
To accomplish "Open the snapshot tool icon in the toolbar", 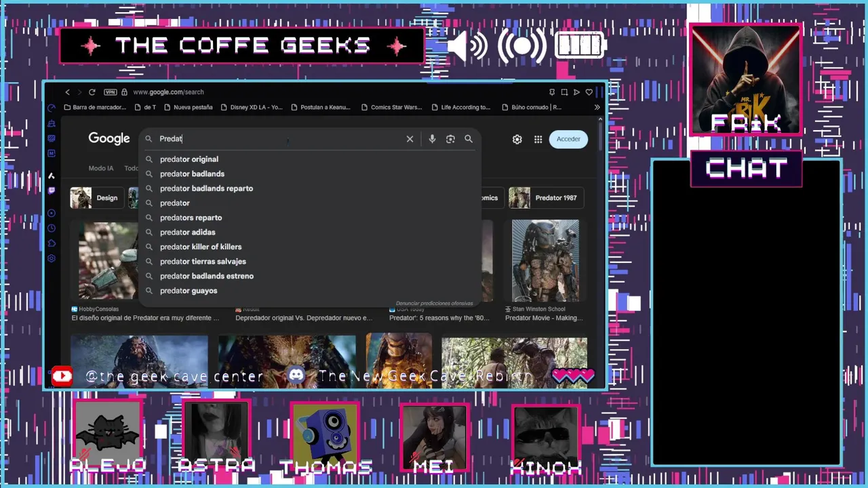I will pyautogui.click(x=564, y=92).
